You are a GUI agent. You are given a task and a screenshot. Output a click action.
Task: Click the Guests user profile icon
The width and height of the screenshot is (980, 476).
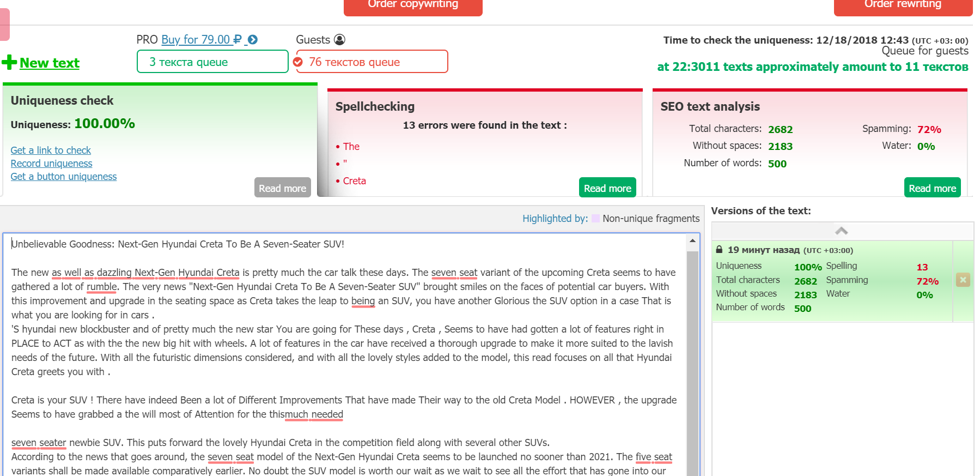click(x=339, y=40)
